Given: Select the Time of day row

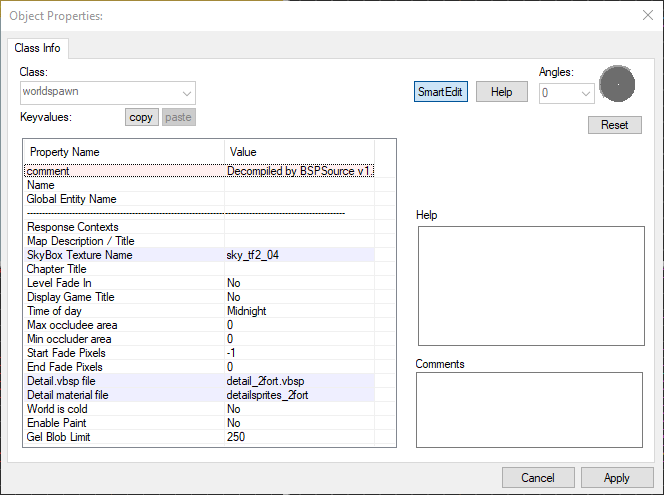Looking at the screenshot, I should tap(199, 311).
